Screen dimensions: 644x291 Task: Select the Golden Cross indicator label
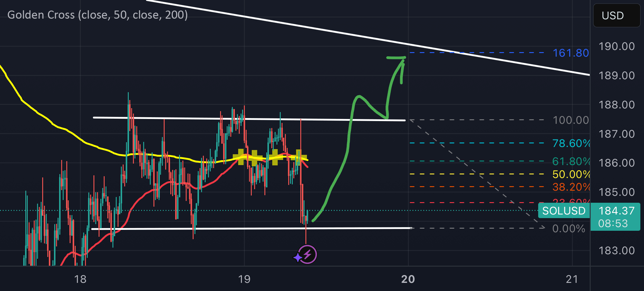pos(97,15)
